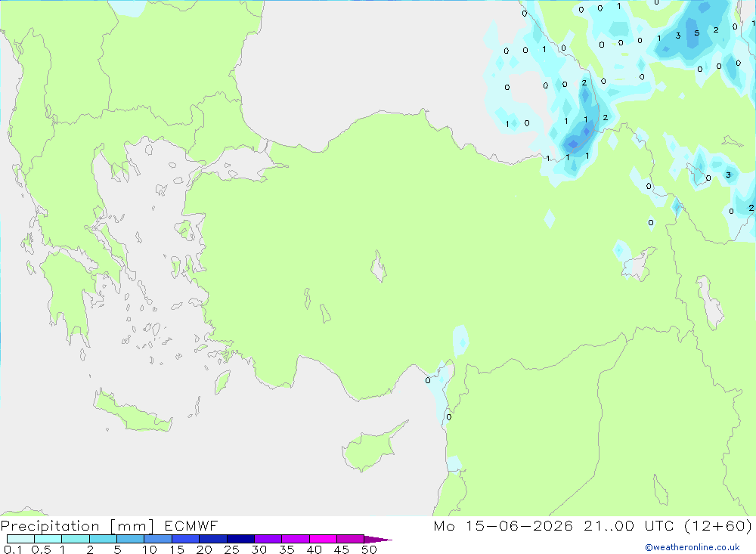Click the 'UTC' timezone label
Screen dimensions: 756x554
click(659, 525)
